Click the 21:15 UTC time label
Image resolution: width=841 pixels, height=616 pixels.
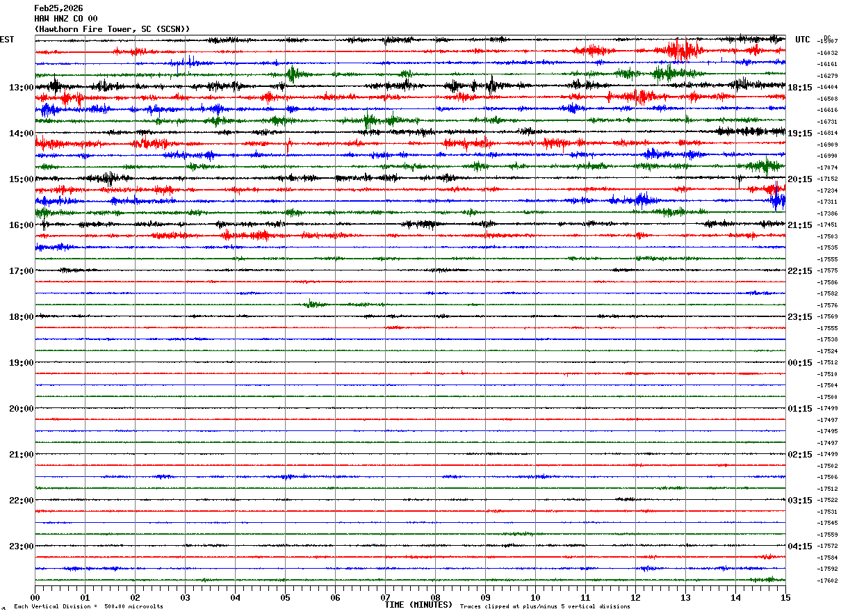800,225
